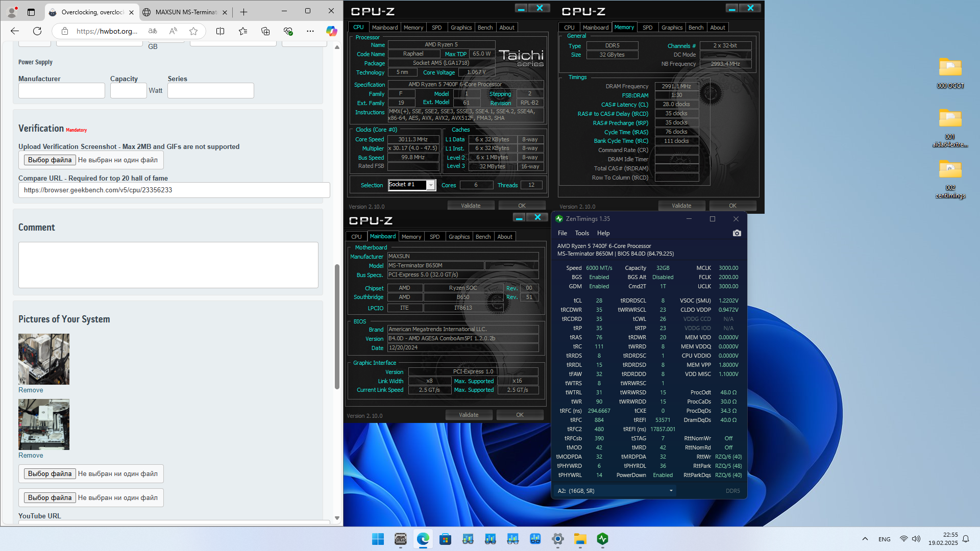The width and height of the screenshot is (980, 551).
Task: Click the hwbot.org address bar URL
Action: tap(107, 31)
